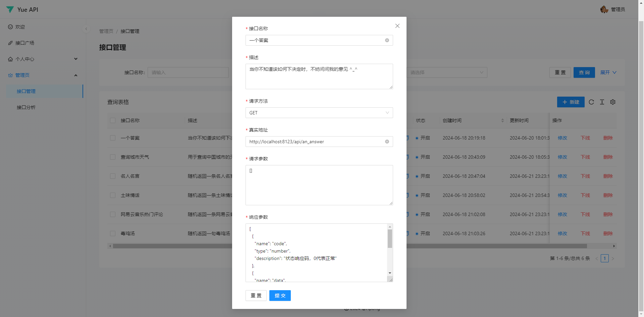The image size is (644, 317).
Task: Collapse the 管理页 sidebar section
Action: (76, 75)
